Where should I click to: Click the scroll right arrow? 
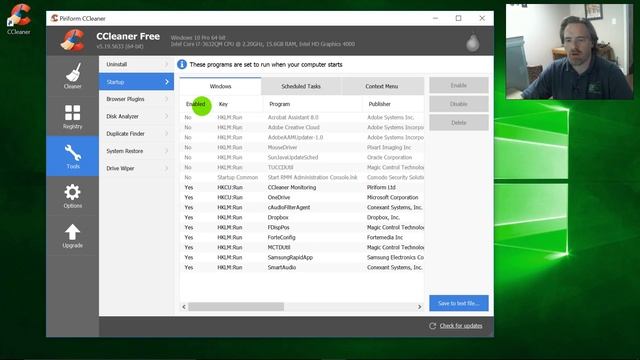[419, 307]
